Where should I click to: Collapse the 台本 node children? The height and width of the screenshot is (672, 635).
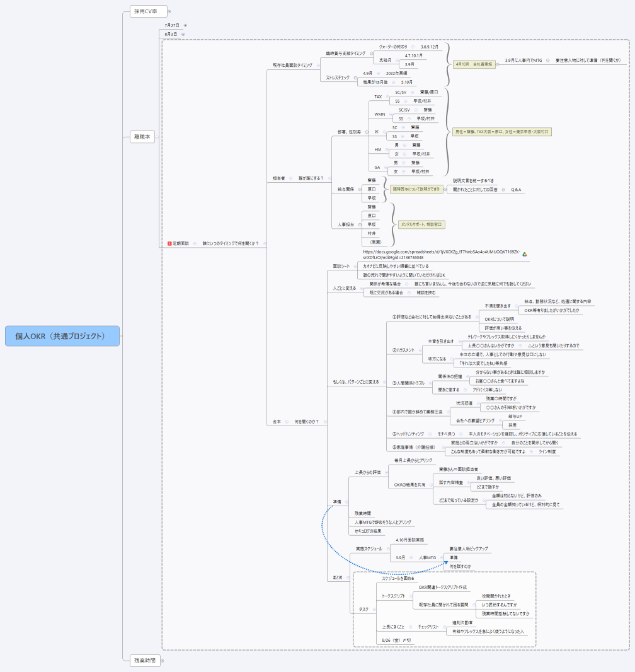coord(287,422)
